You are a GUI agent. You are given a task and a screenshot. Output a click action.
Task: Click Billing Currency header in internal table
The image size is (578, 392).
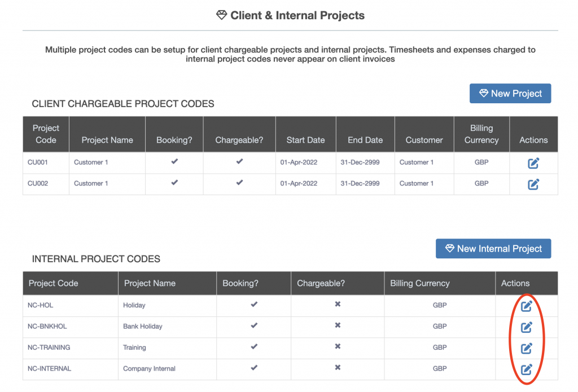point(420,283)
